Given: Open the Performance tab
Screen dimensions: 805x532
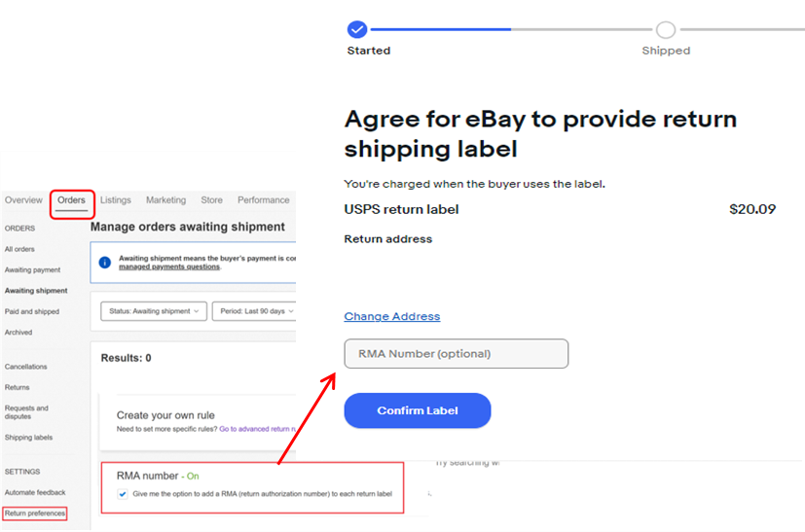Looking at the screenshot, I should (264, 200).
